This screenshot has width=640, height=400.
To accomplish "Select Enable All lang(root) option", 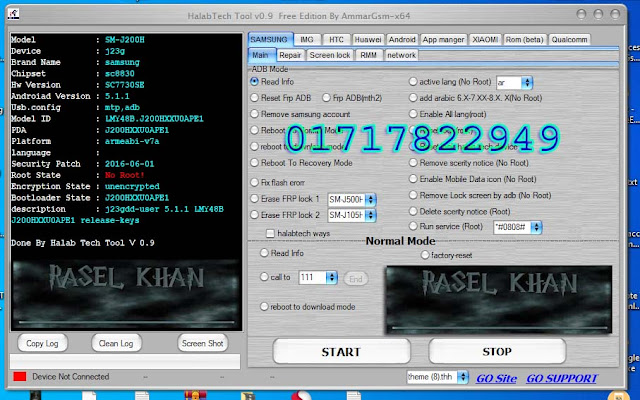I will point(413,114).
